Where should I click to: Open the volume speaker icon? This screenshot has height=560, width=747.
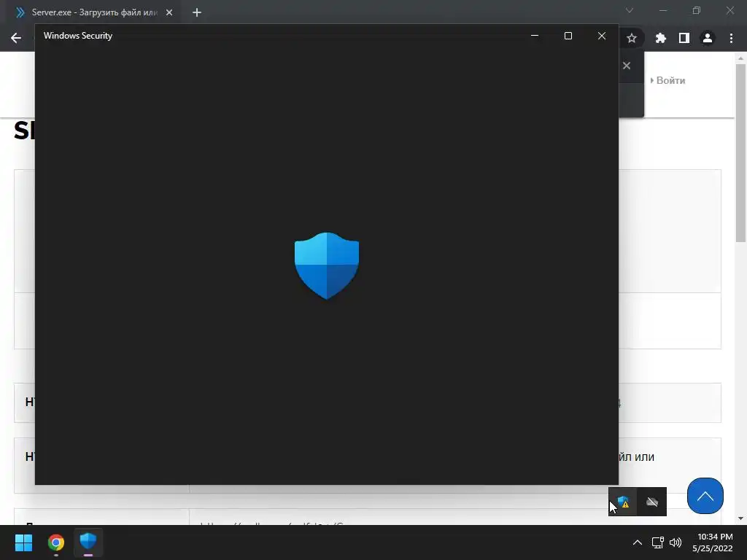point(675,542)
